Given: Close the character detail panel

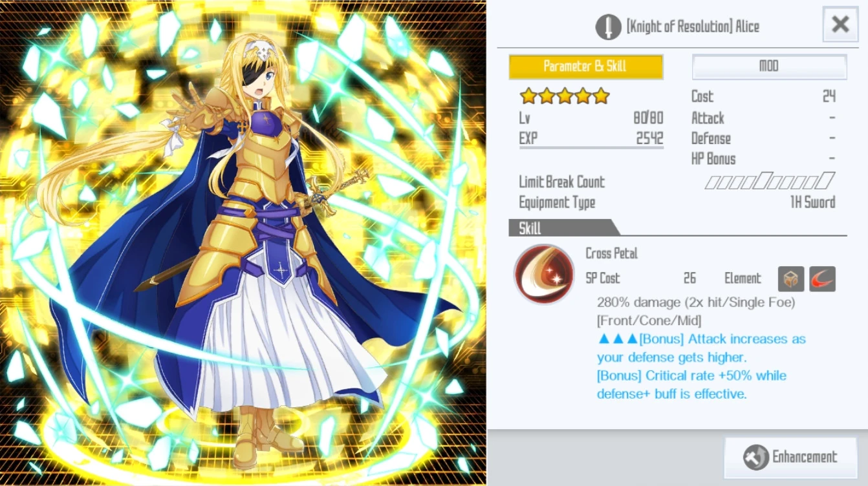Looking at the screenshot, I should pyautogui.click(x=840, y=25).
